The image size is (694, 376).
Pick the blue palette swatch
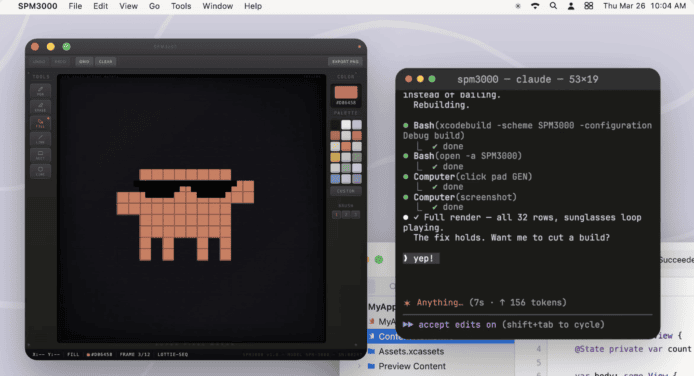pyautogui.click(x=335, y=179)
